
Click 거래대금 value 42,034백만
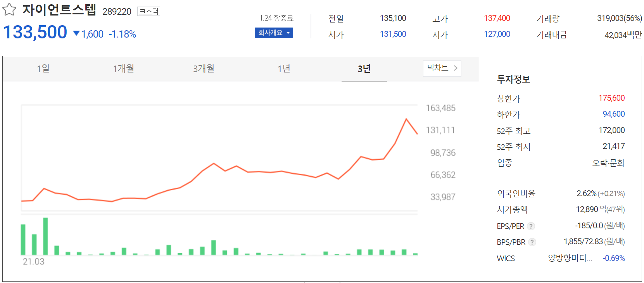click(623, 35)
